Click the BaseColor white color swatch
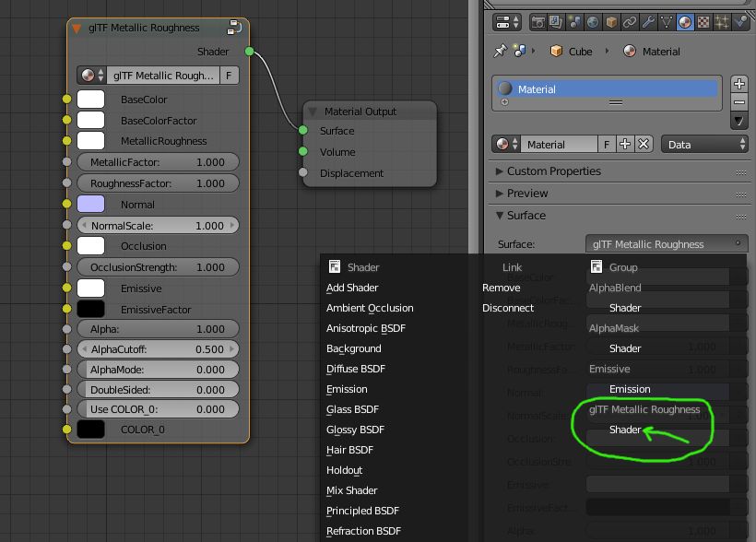Screen dimensions: 756x542 click(90, 100)
